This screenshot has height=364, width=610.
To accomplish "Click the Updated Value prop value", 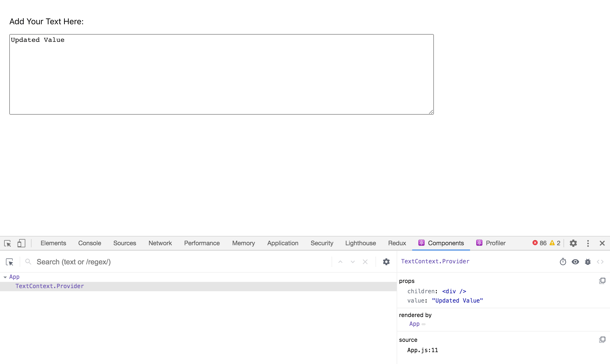I will click(x=457, y=300).
